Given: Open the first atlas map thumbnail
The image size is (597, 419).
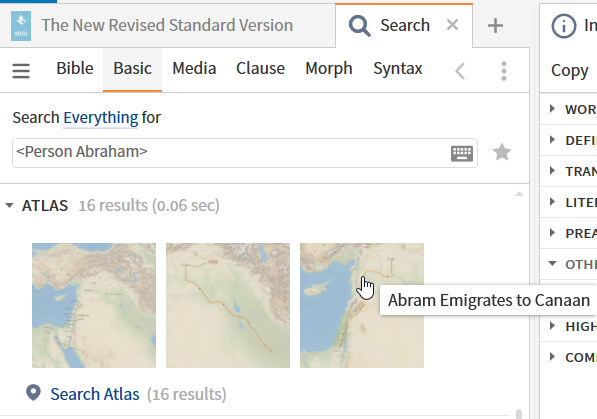Looking at the screenshot, I should (x=94, y=305).
